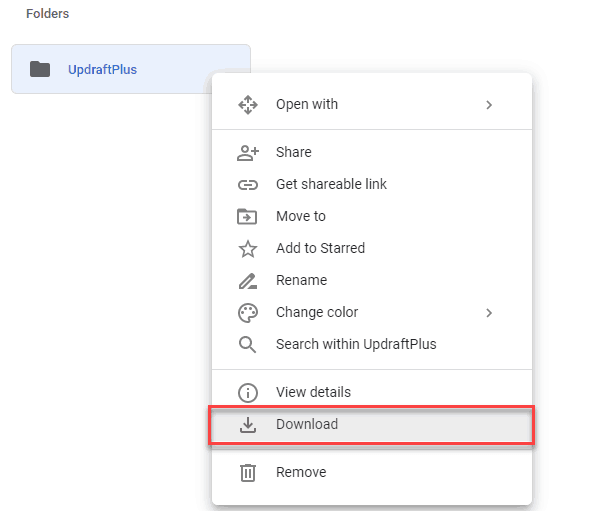Image resolution: width=609 pixels, height=511 pixels.
Task: Select Move to menu entry
Action: [372, 216]
